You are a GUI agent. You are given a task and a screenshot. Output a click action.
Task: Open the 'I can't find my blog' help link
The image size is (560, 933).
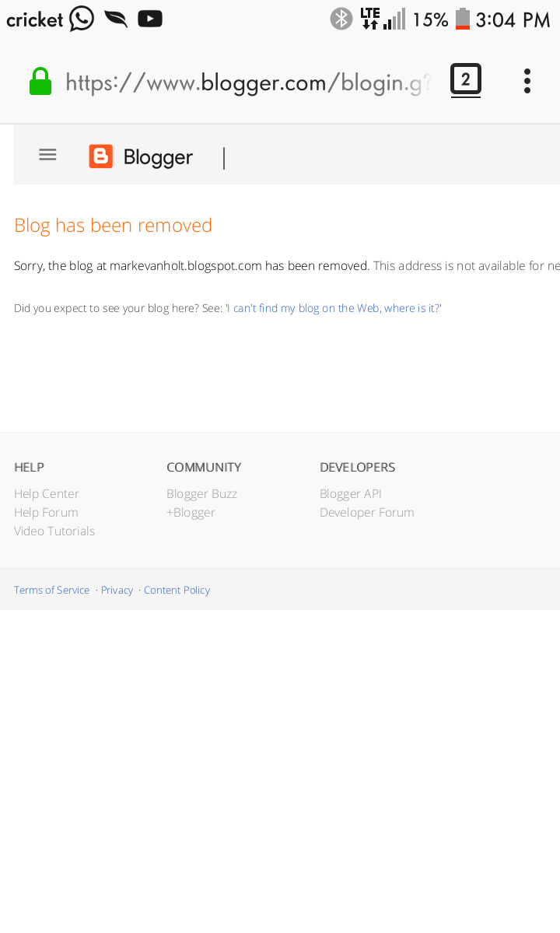pyautogui.click(x=334, y=308)
